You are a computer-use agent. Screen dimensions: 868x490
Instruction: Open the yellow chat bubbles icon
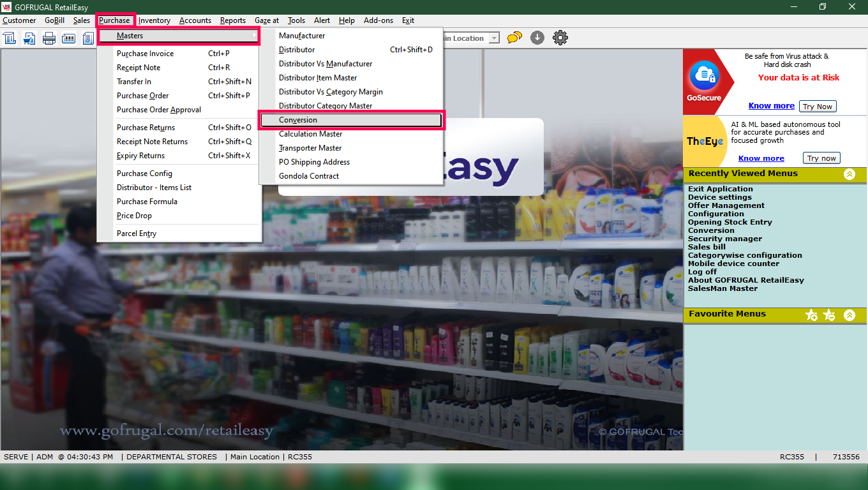514,38
